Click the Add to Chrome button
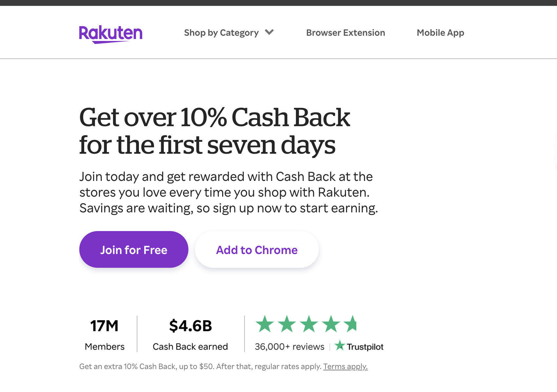 coord(257,250)
